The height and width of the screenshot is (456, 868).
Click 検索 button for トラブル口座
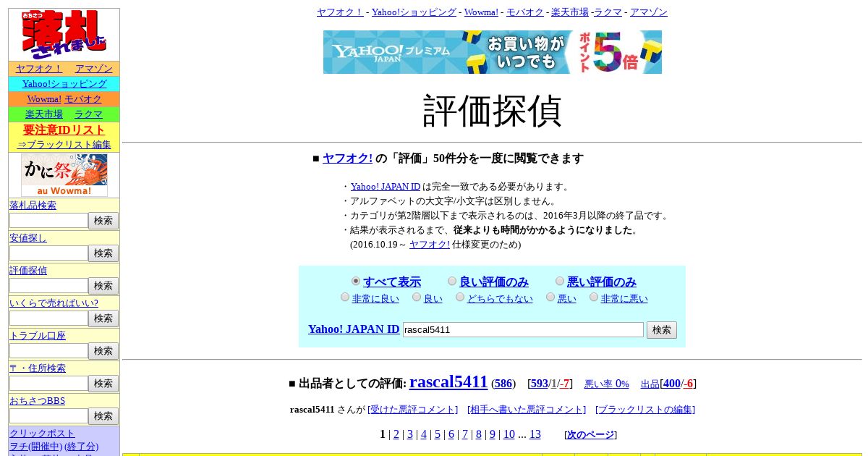[103, 351]
